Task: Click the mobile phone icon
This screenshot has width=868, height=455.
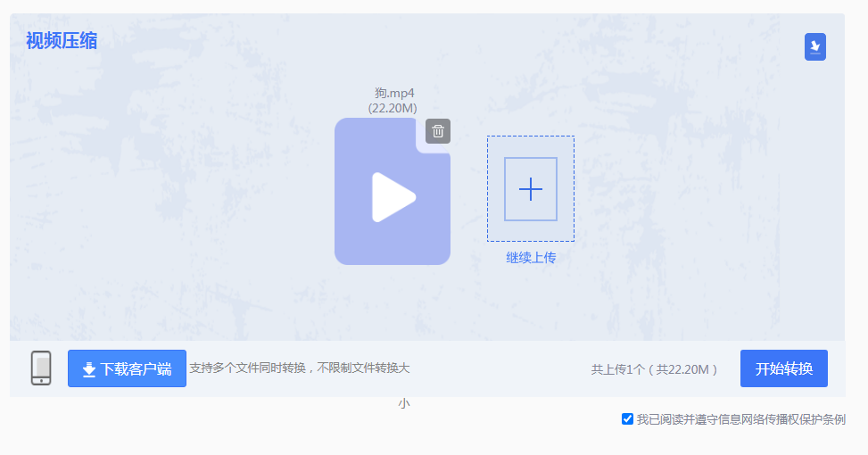Action: [x=41, y=368]
